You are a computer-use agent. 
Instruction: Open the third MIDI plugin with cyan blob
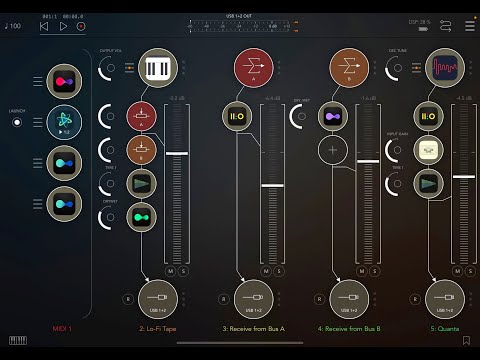(x=64, y=163)
